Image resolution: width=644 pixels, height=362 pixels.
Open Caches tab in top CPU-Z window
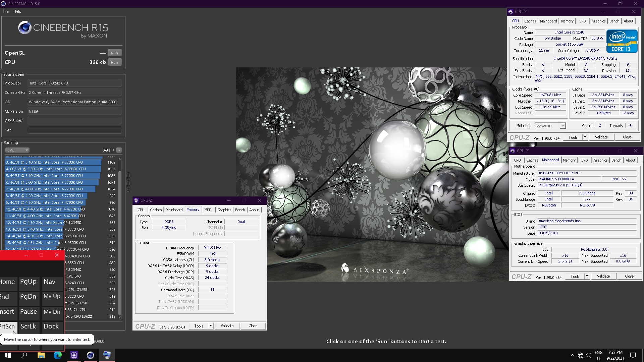tap(530, 21)
